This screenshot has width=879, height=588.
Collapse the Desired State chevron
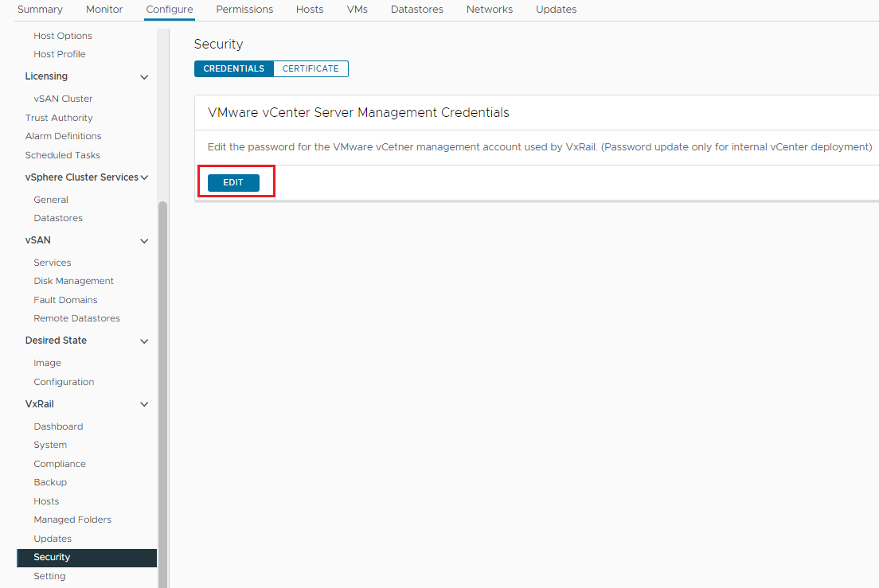tap(144, 341)
